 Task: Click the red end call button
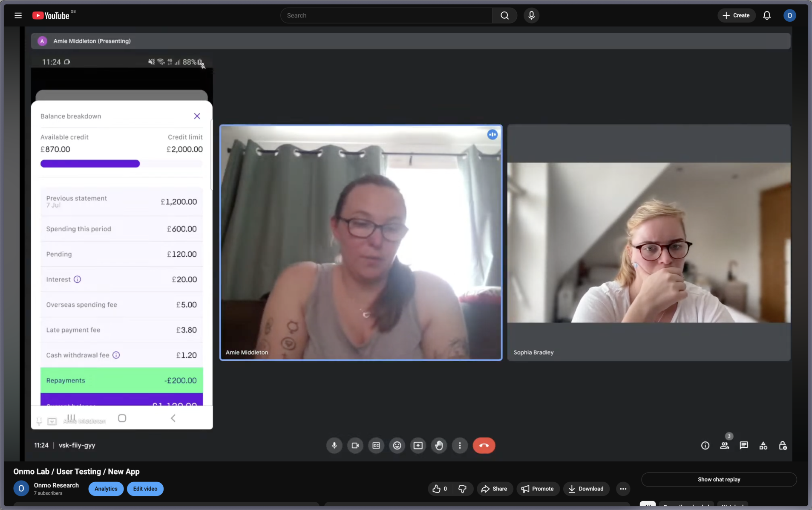click(x=484, y=446)
